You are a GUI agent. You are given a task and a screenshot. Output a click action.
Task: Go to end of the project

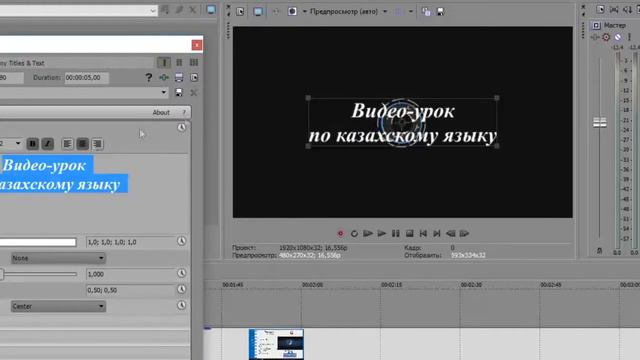point(437,233)
